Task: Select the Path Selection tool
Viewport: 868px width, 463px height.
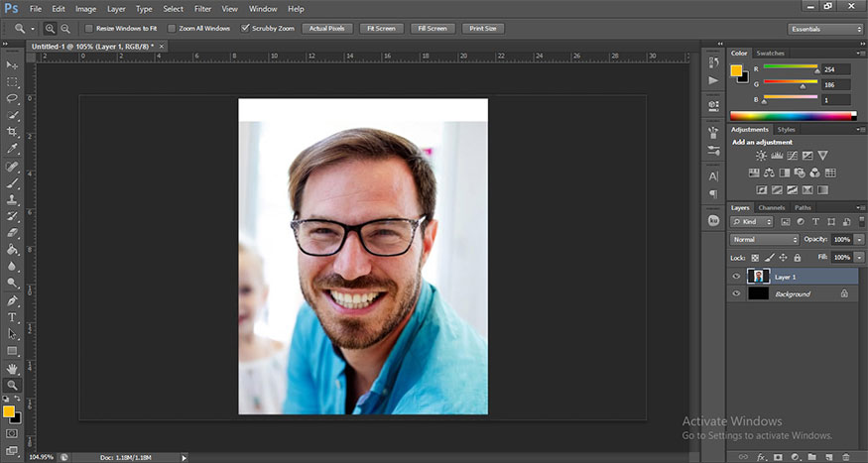Action: pos(12,334)
